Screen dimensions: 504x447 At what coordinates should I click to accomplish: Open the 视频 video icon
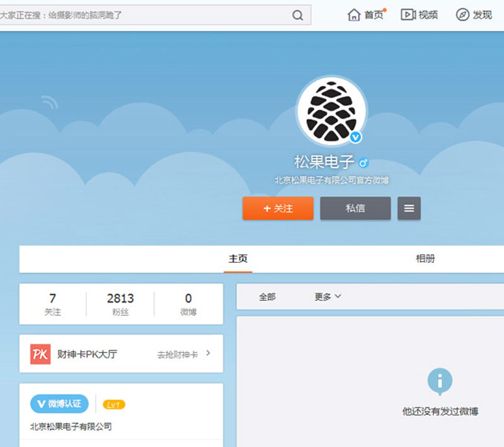pyautogui.click(x=408, y=15)
